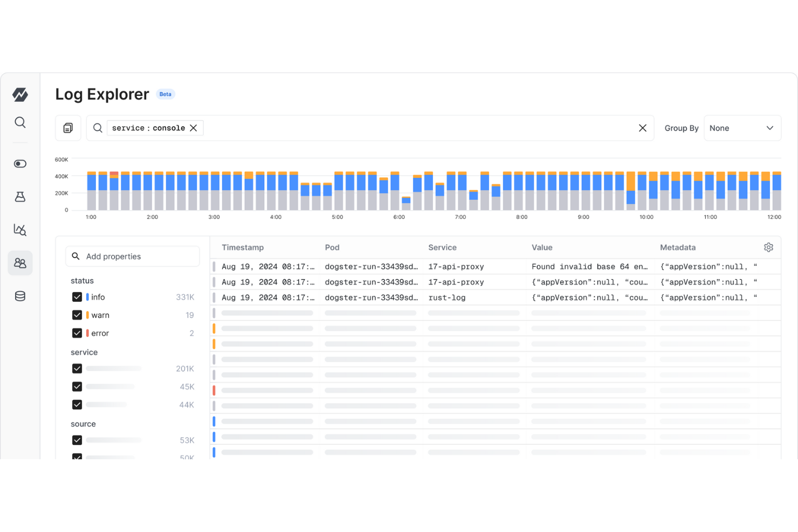798x532 pixels.
Task: Click the magnifier icon in query bar
Action: 98,128
